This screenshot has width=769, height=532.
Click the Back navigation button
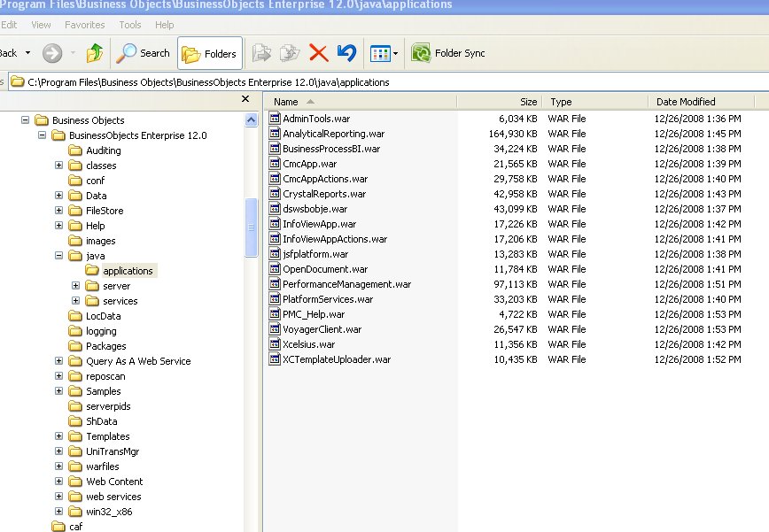coord(8,53)
